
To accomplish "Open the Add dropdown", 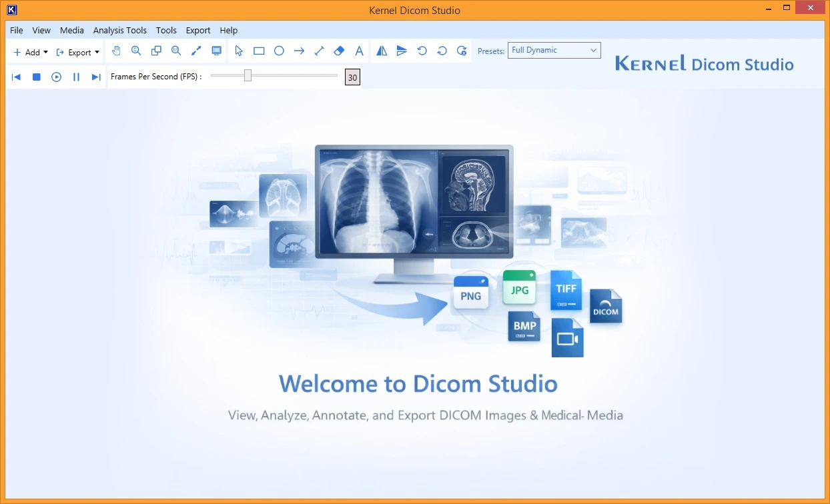I will [x=31, y=52].
